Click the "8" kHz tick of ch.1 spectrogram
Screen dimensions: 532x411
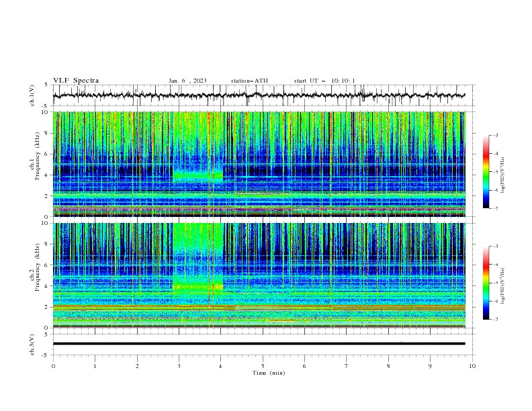coord(47,133)
